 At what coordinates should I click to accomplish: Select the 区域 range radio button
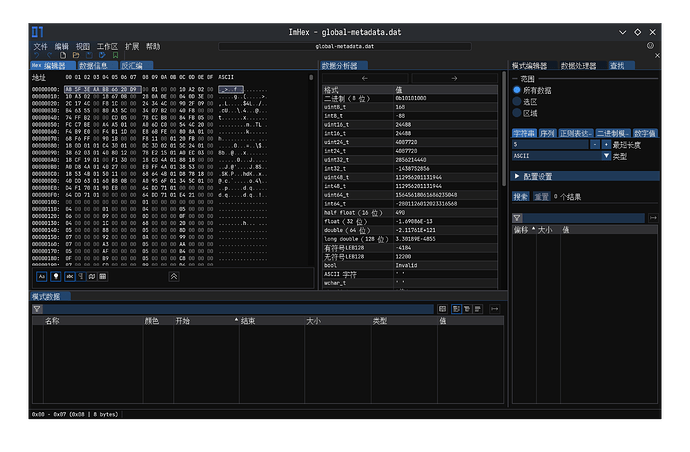[x=517, y=113]
